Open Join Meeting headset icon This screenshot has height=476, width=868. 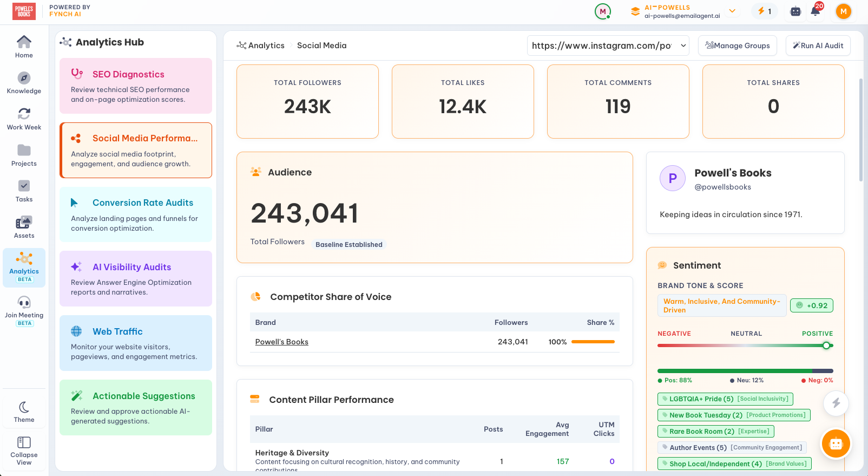pos(24,310)
